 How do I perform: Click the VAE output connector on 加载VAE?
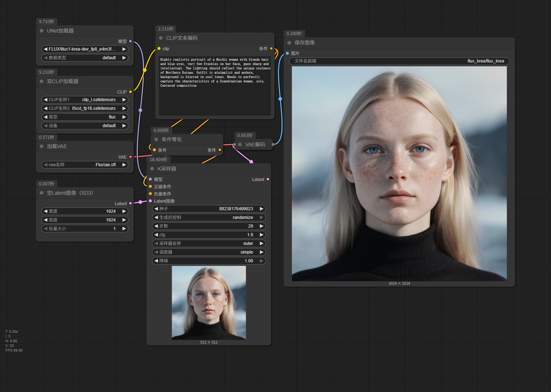[x=130, y=157]
